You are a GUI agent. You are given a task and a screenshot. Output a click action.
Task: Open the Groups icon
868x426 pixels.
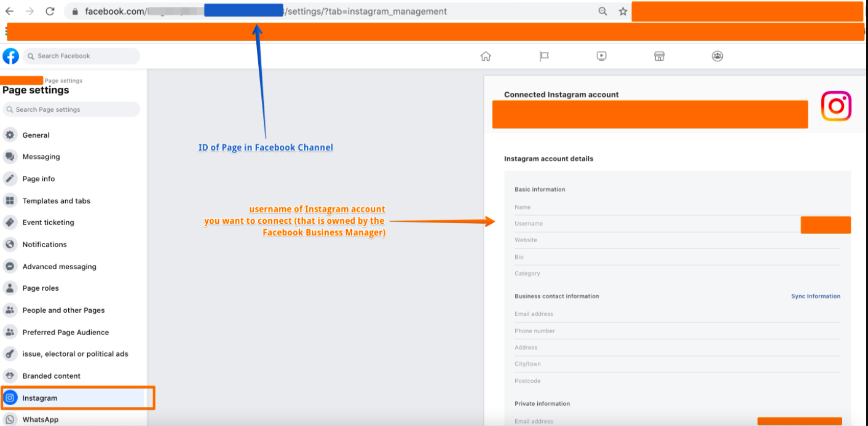tap(717, 56)
